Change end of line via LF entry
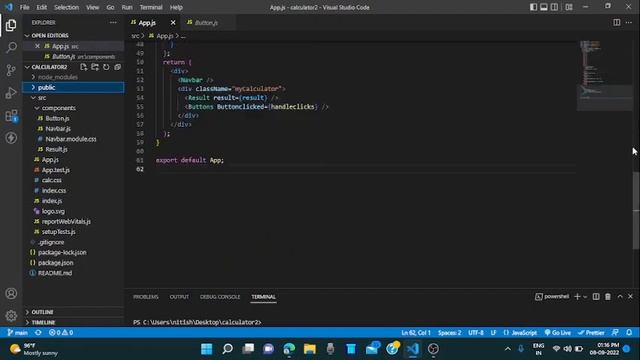The width and height of the screenshot is (640, 360). point(493,333)
